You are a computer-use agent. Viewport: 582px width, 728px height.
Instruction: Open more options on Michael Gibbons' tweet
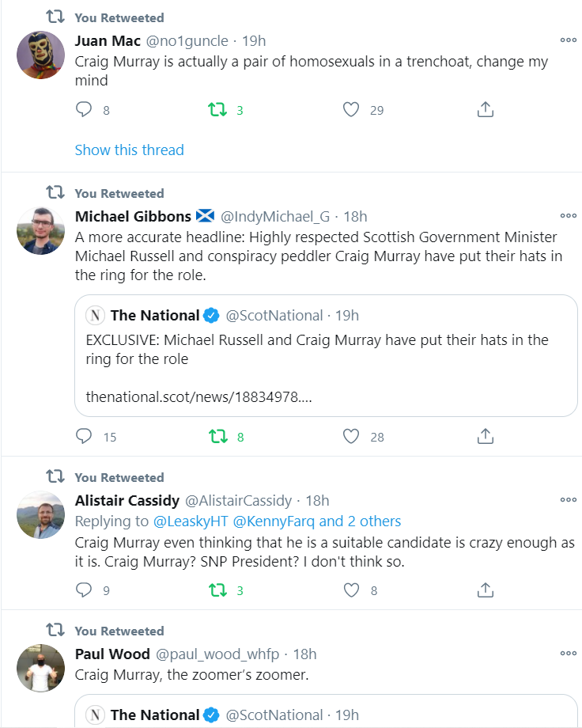coord(568,215)
